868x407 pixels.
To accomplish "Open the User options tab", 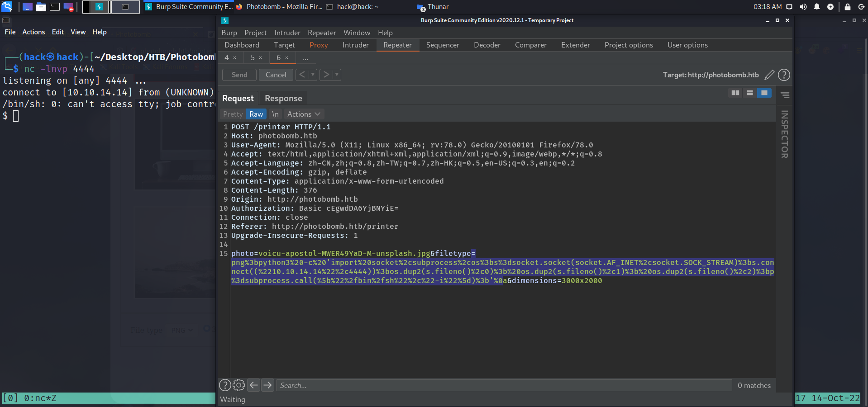I will (x=687, y=45).
